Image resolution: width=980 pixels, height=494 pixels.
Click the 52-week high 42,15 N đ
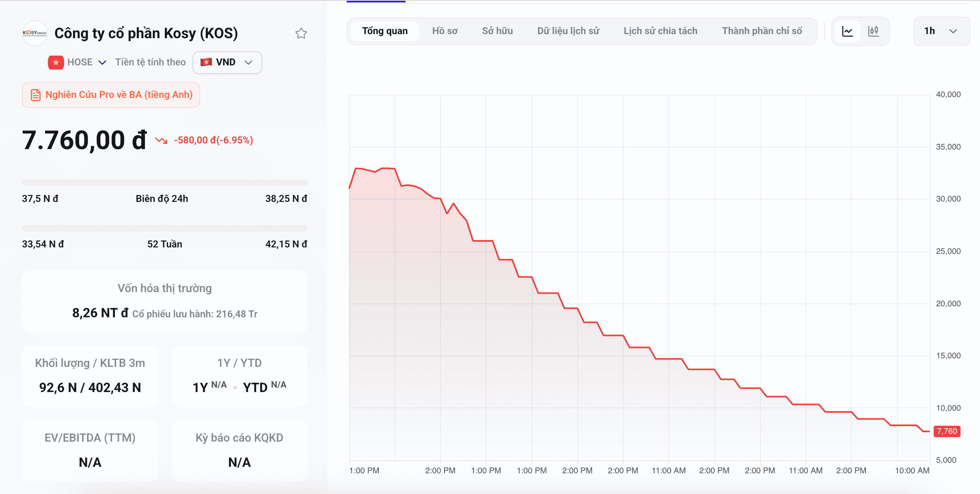click(286, 244)
